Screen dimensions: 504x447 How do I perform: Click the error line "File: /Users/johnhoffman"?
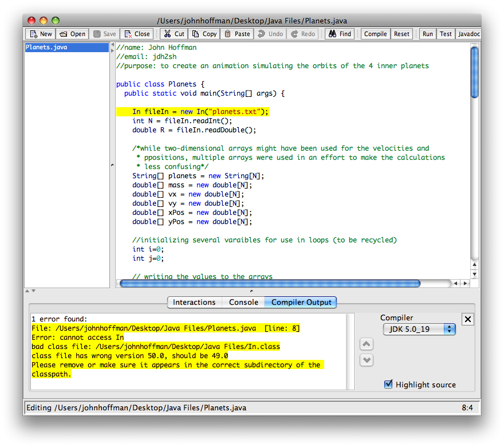tap(166, 328)
